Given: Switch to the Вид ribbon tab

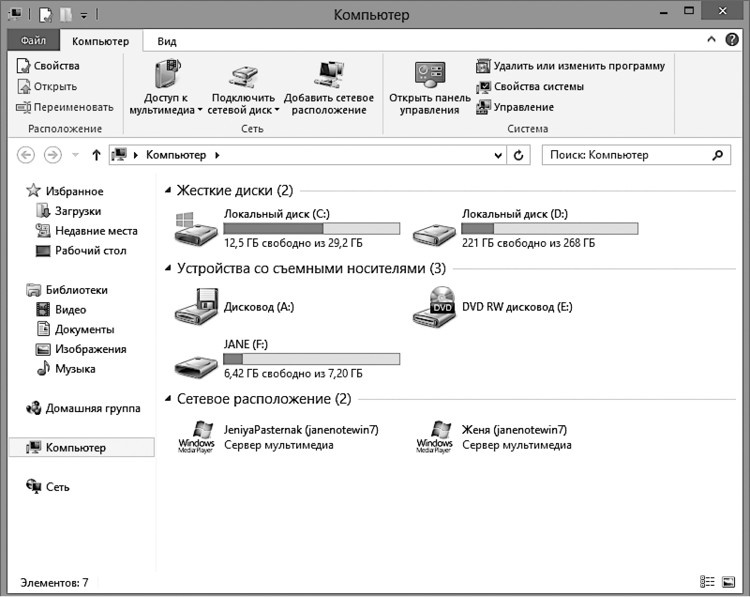Looking at the screenshot, I should 167,41.
